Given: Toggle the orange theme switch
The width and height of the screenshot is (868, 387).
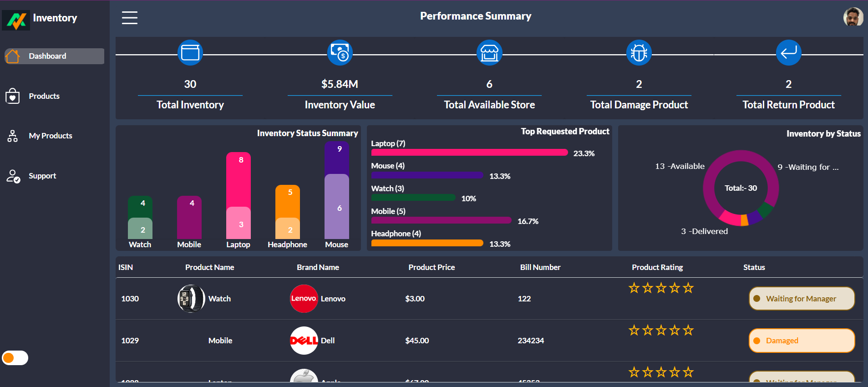Looking at the screenshot, I should pyautogui.click(x=15, y=358).
